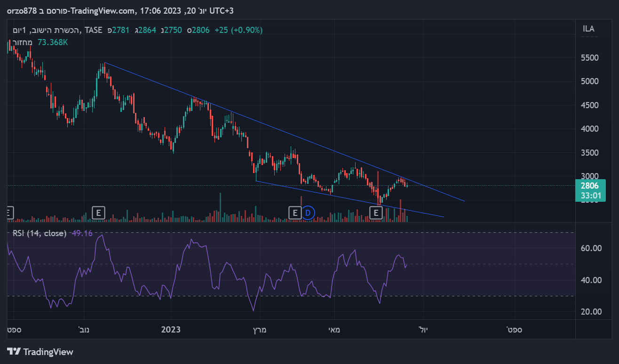The image size is (619, 364).
Task: Click the 4000 price axis label
Action: (589, 129)
